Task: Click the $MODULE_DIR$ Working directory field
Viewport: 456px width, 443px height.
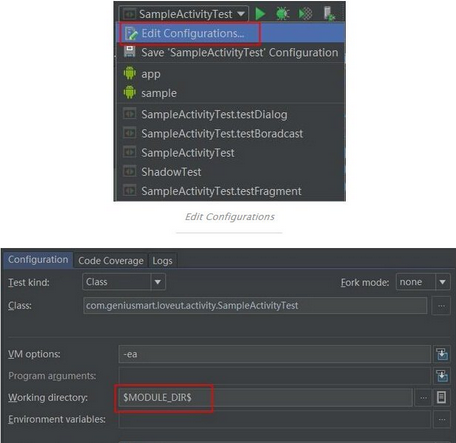Action: click(265, 397)
